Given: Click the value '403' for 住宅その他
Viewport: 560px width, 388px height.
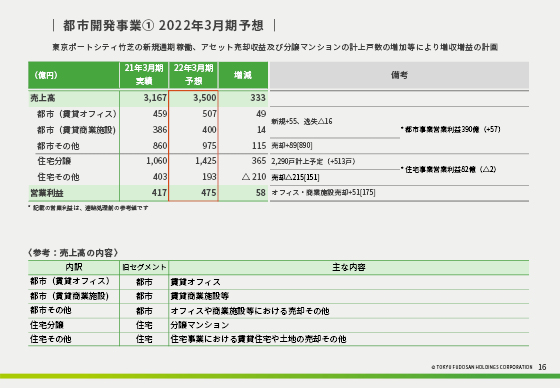Looking at the screenshot, I should [160, 177].
